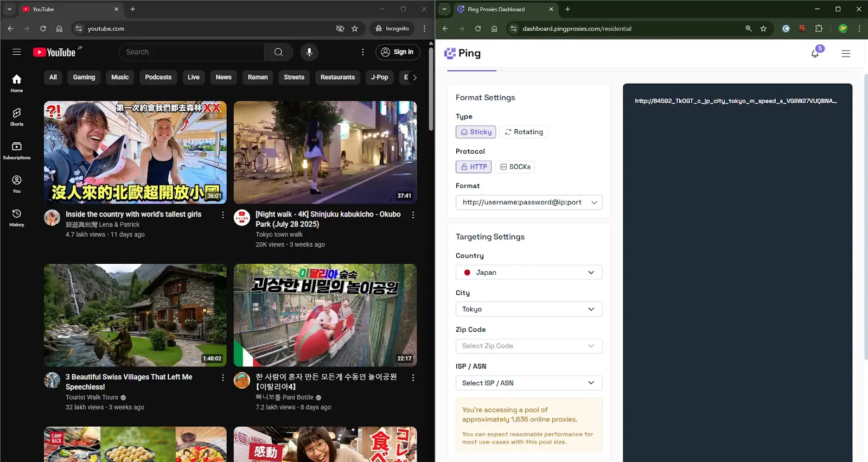
Task: Open Shorts in the YouTube sidebar
Action: 17,117
